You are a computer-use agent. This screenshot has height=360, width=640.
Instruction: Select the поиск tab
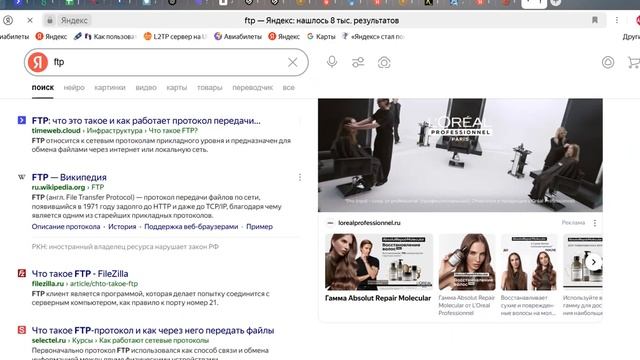pos(43,87)
